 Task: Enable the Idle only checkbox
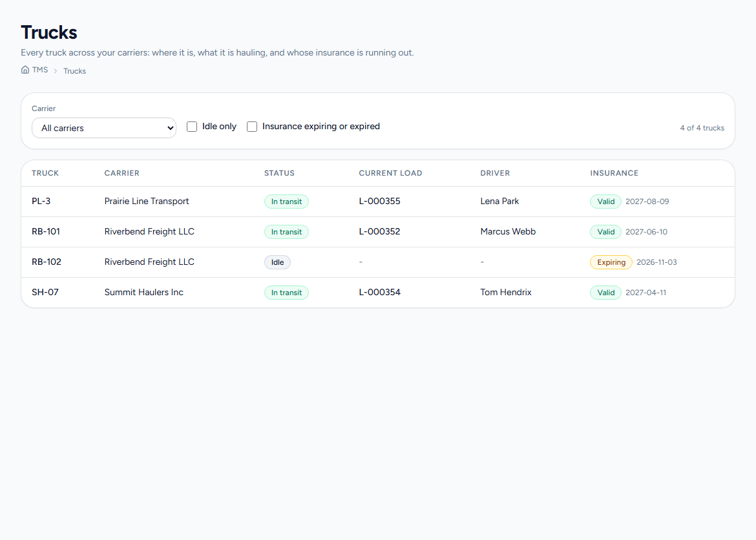click(192, 127)
